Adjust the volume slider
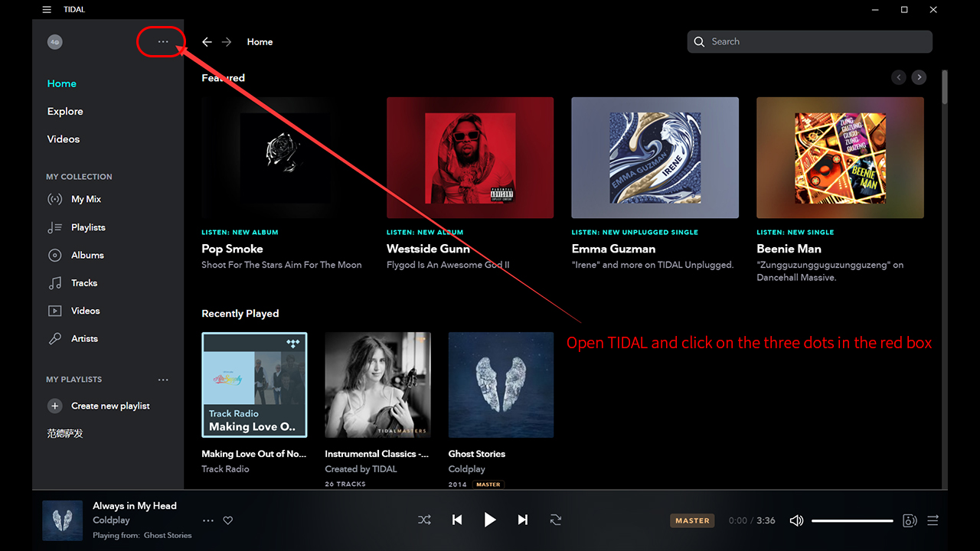Viewport: 980px width, 551px height. (x=852, y=520)
